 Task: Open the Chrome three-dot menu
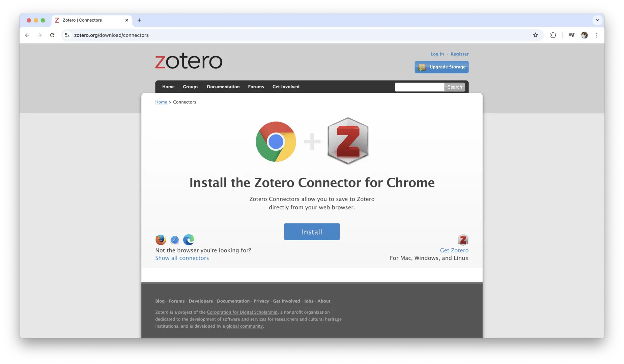[597, 35]
